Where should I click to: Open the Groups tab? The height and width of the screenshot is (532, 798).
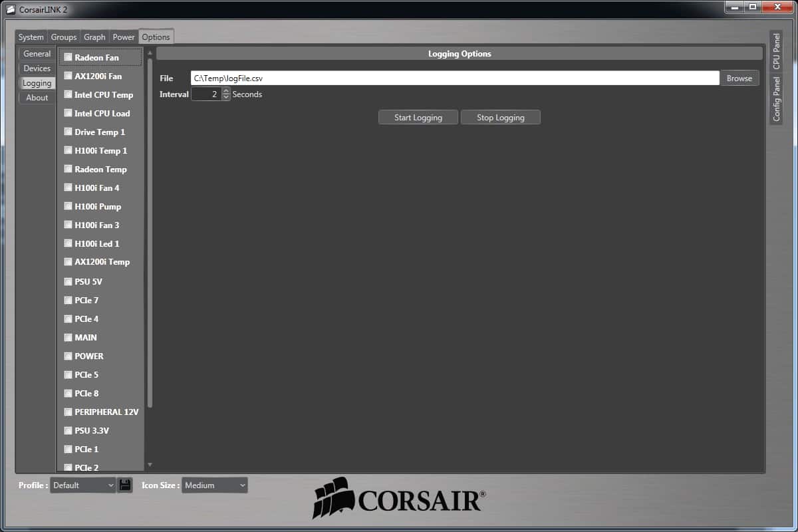tap(64, 37)
